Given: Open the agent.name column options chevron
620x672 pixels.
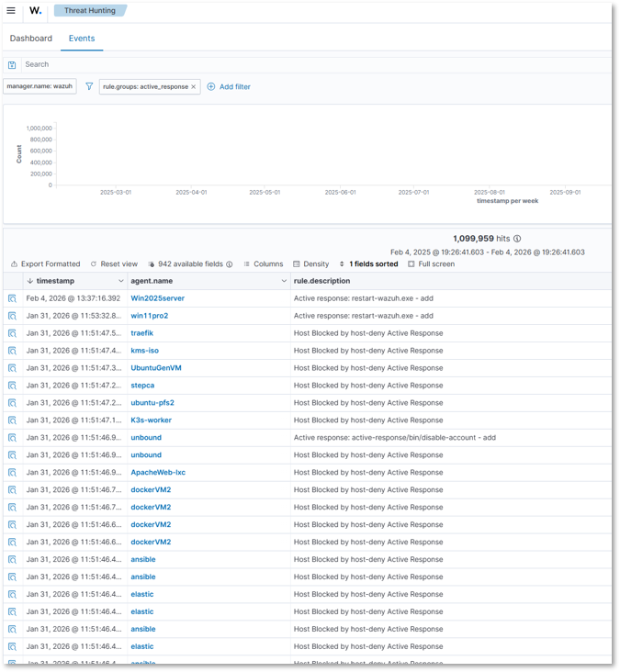Looking at the screenshot, I should point(284,281).
